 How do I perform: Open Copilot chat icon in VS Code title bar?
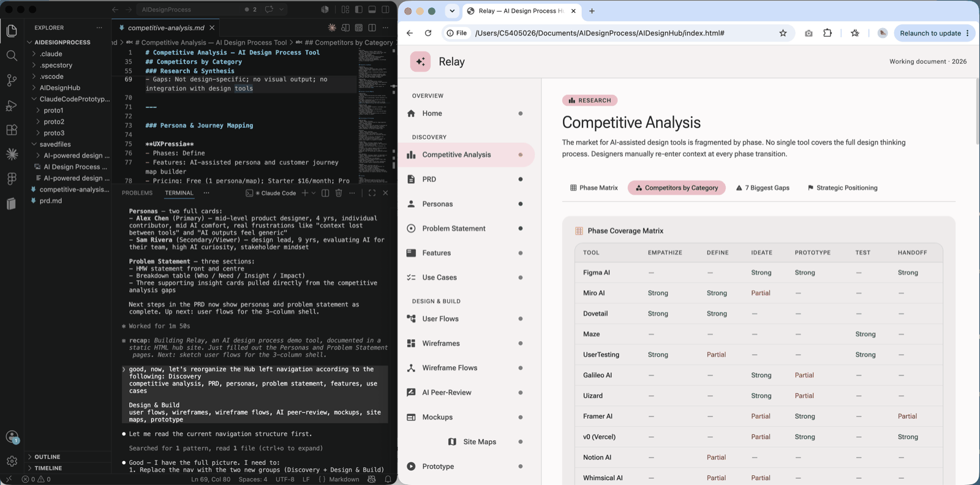point(269,9)
